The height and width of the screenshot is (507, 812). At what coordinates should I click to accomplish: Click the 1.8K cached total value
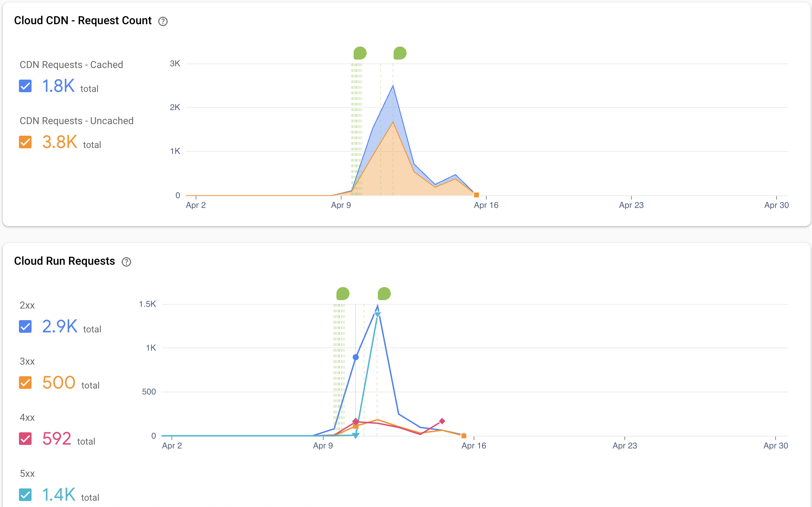point(59,86)
